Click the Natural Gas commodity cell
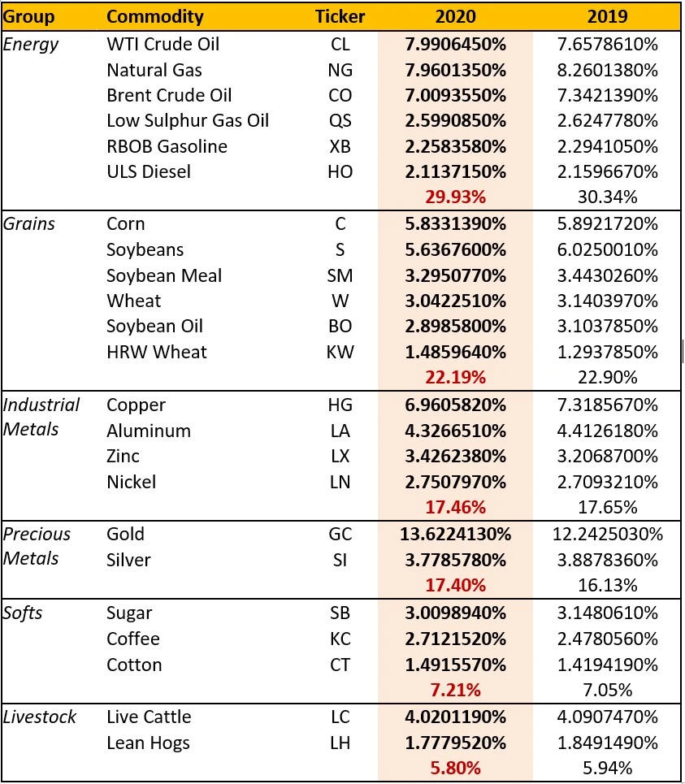Image resolution: width=685 pixels, height=784 pixels. (154, 70)
